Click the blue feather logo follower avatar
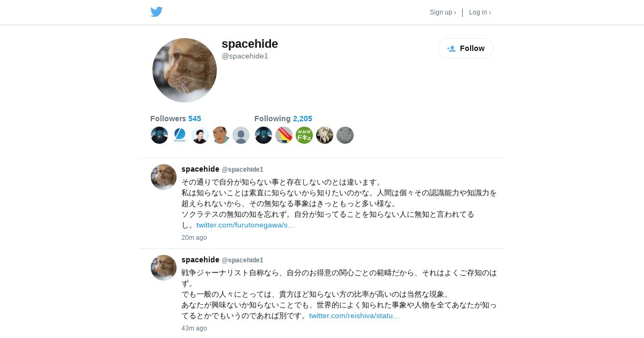This screenshot has height=338, width=644. [x=180, y=135]
